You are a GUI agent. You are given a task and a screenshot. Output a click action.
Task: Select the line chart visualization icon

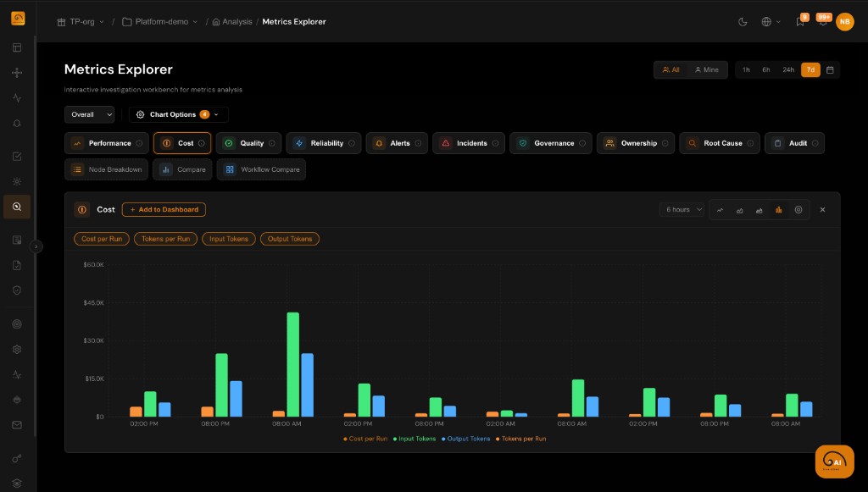721,209
